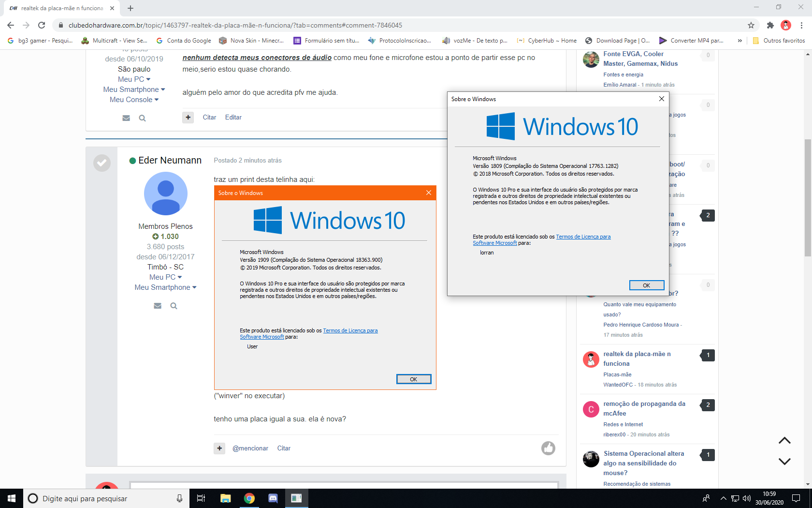Click Citar under Eder's post
The height and width of the screenshot is (508, 812).
[284, 448]
